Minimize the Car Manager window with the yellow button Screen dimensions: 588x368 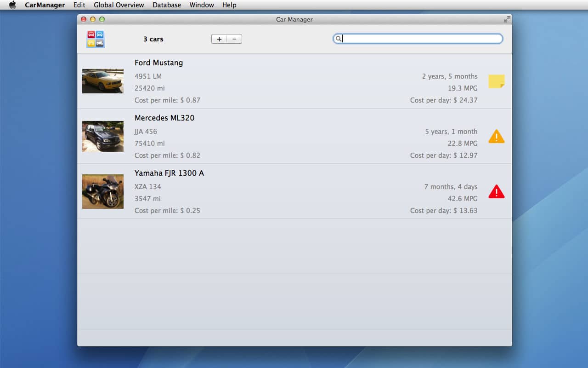pos(93,19)
